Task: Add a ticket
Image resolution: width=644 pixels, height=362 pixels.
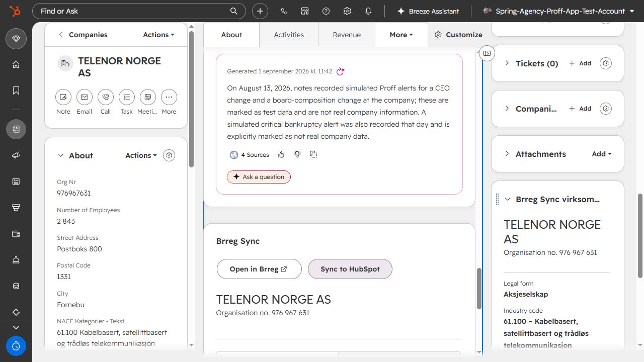Action: pos(580,63)
